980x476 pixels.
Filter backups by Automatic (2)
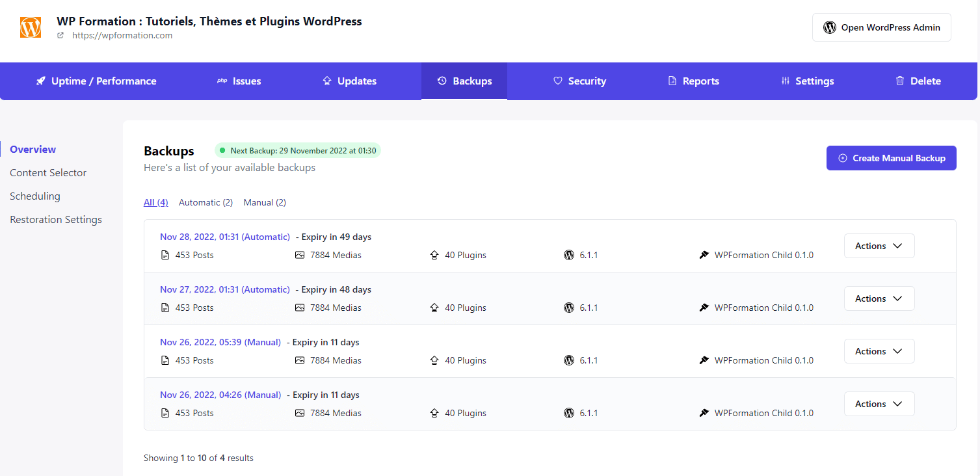(x=205, y=202)
